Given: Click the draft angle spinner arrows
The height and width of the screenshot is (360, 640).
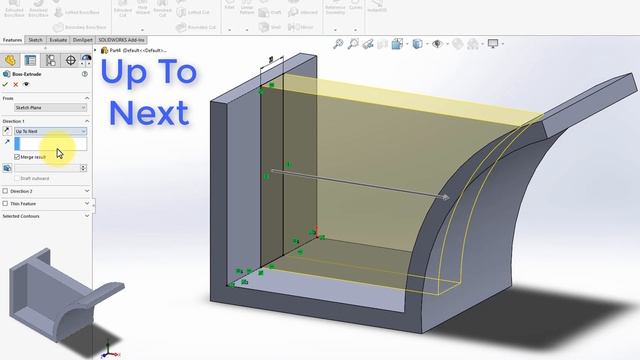Looking at the screenshot, I should coord(84,168).
